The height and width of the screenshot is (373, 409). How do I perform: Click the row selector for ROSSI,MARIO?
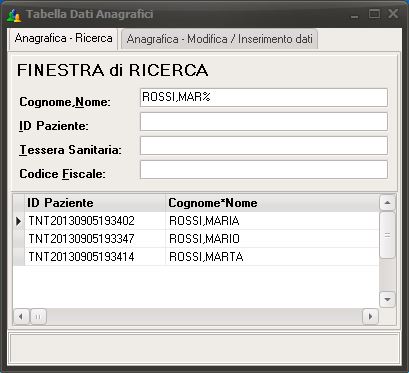19,239
